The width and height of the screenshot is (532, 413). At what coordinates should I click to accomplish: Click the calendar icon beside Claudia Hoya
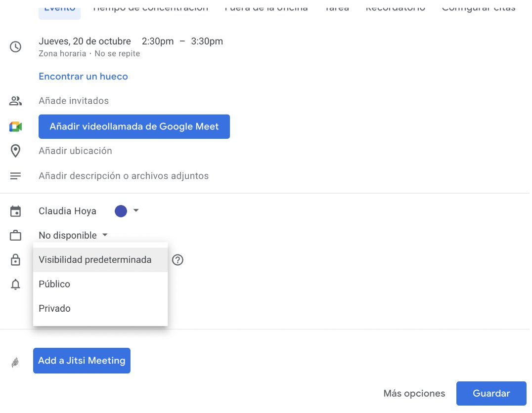16,211
